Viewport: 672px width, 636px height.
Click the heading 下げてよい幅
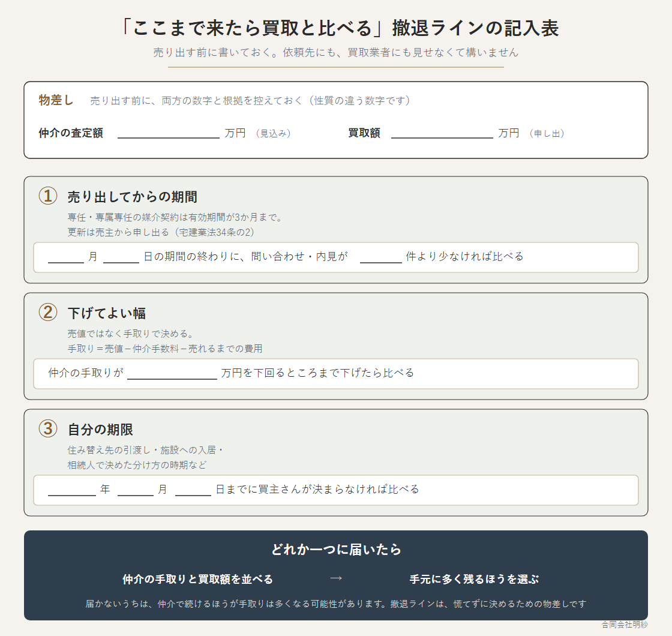[106, 313]
